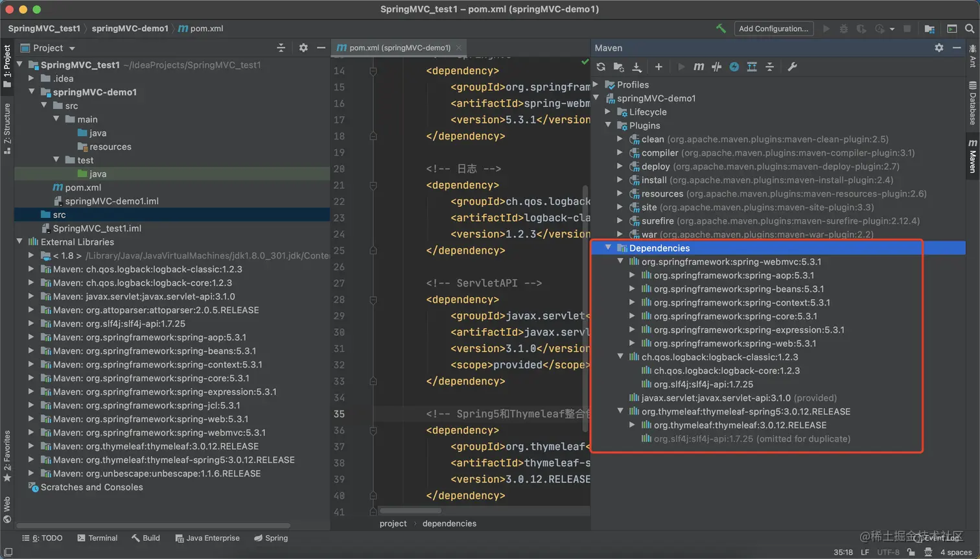980x559 pixels.
Task: Switch to the pom.xml editor tab
Action: tap(399, 47)
